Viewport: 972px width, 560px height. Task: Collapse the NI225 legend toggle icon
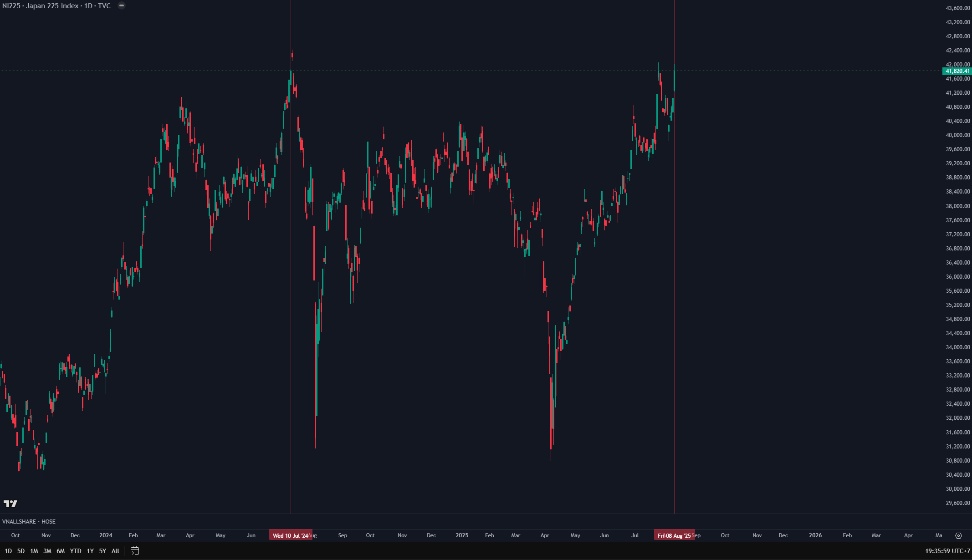[122, 5]
